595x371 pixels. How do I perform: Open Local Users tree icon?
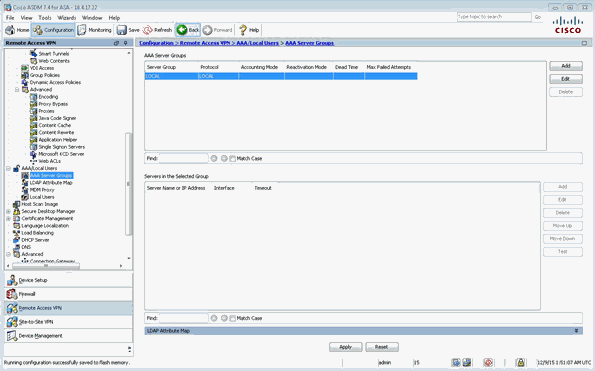[x=25, y=197]
